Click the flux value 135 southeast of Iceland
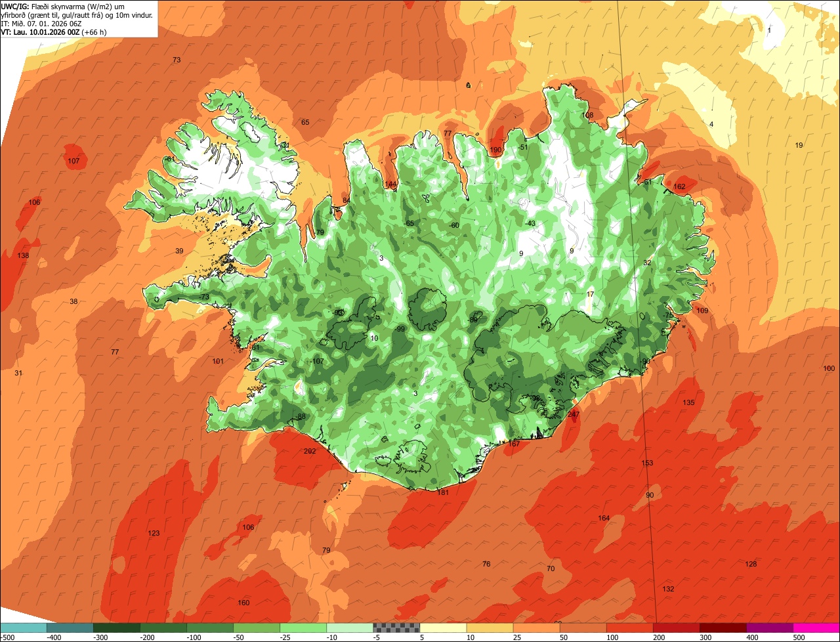Viewport: 840px width, 642px height. 688,402
